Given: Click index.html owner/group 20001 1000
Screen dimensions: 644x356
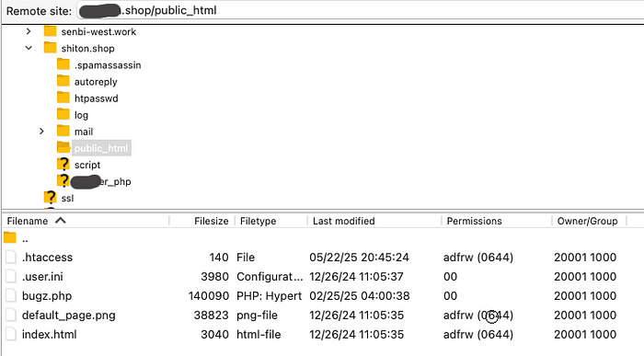Looking at the screenshot, I should [x=585, y=335].
